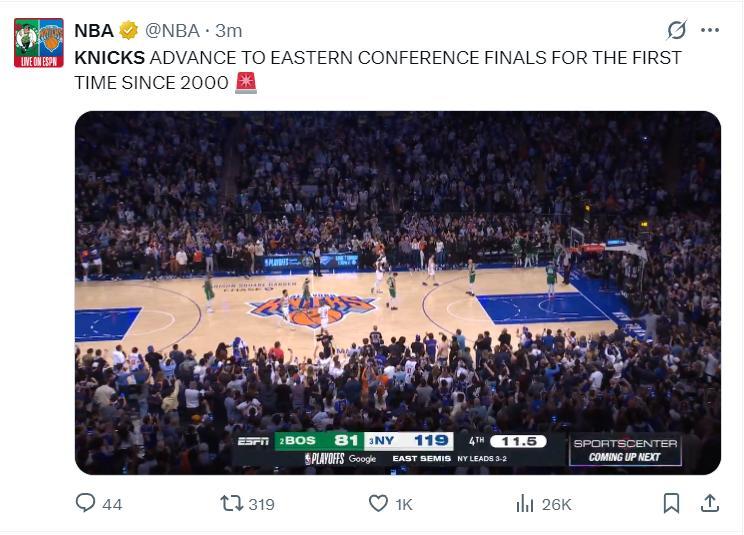Click the share upload arrow icon
Screen dimensions: 744x535
[x=709, y=503]
